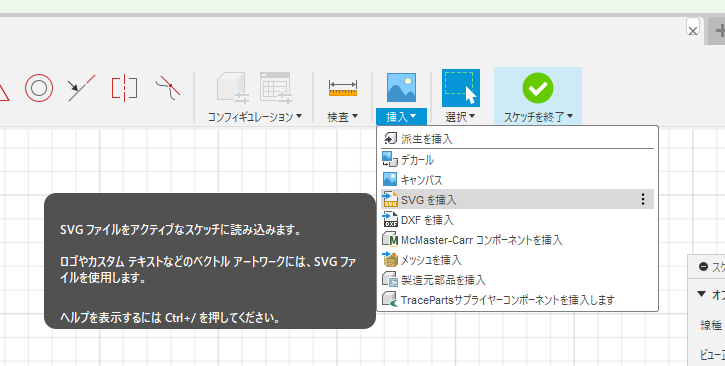Click the McMaster-Carr M logo icon
Screen dimensions: 725x366
(x=390, y=239)
